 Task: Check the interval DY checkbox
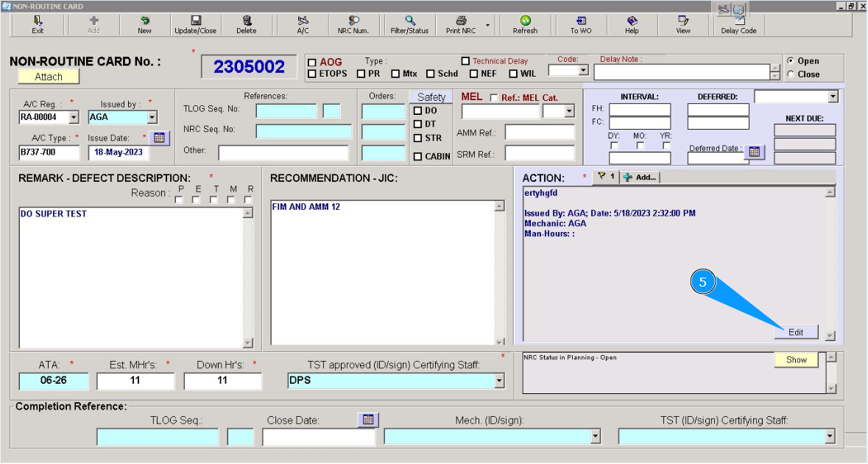point(614,146)
